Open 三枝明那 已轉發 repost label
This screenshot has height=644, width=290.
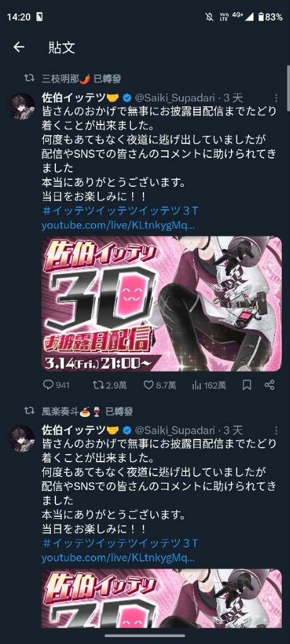coord(81,79)
